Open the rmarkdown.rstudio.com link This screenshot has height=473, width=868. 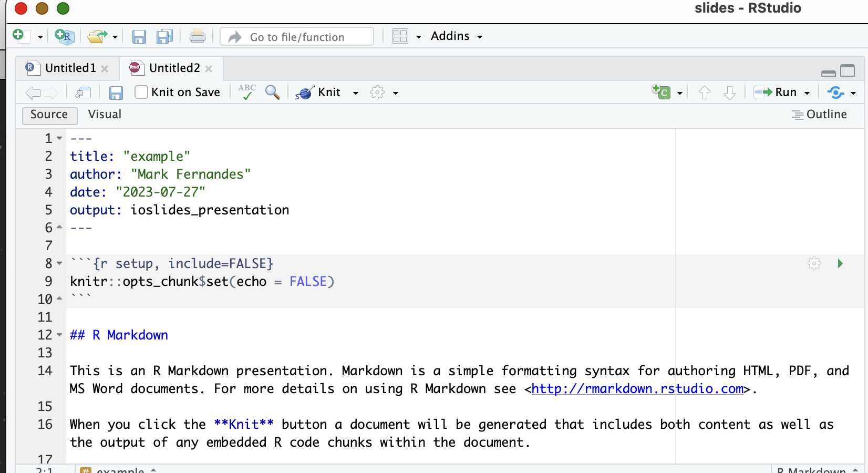pyautogui.click(x=637, y=389)
